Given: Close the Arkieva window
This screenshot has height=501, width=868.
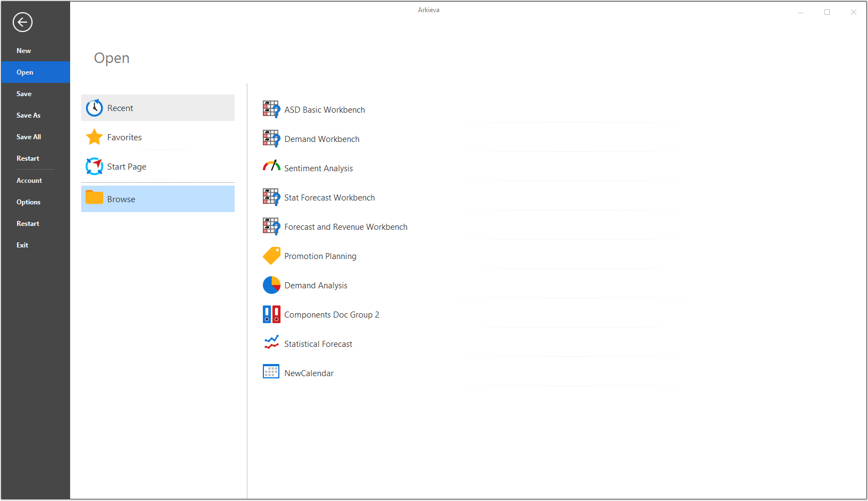Looking at the screenshot, I should 854,12.
